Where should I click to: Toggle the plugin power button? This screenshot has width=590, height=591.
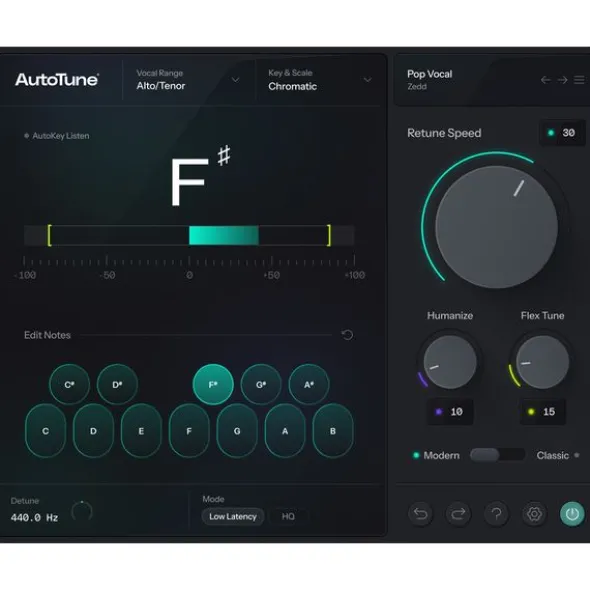[572, 513]
